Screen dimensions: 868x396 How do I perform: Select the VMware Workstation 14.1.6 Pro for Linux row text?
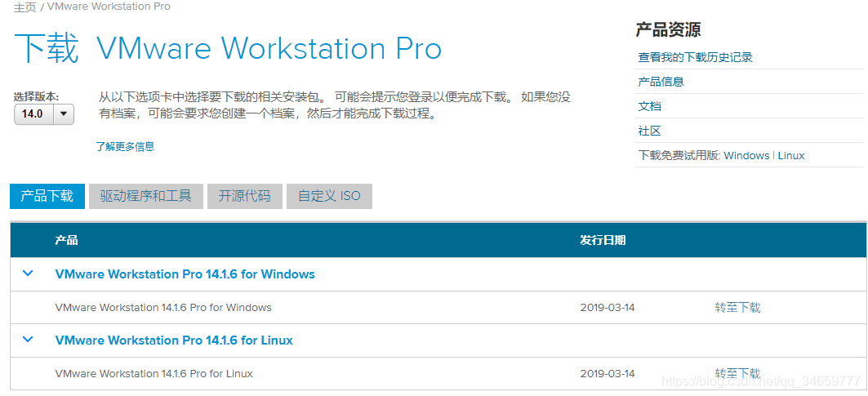pyautogui.click(x=154, y=374)
